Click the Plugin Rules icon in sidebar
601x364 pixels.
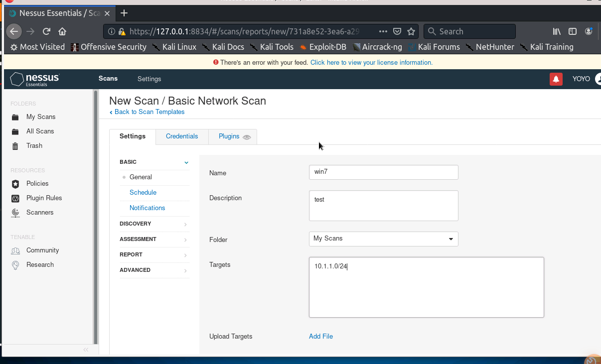[15, 198]
